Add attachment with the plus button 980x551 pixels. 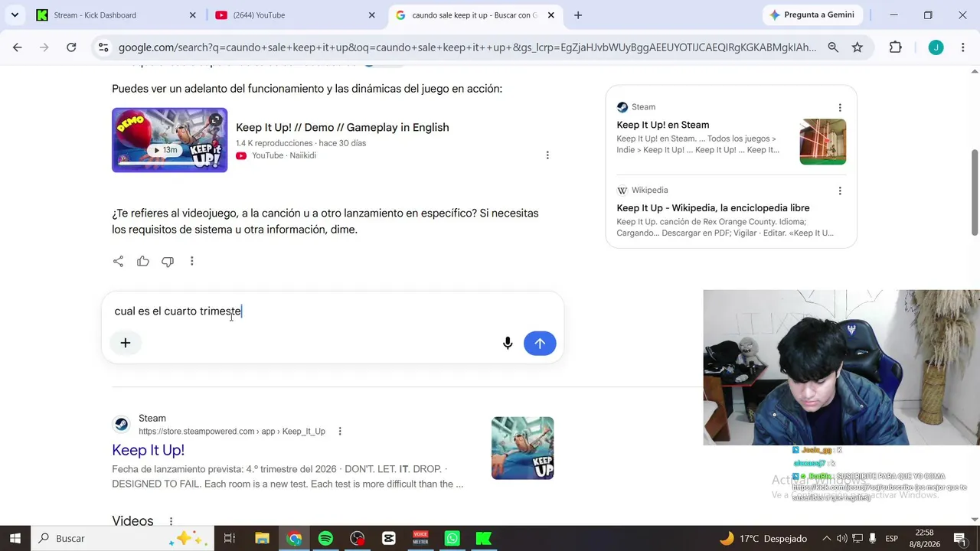126,343
